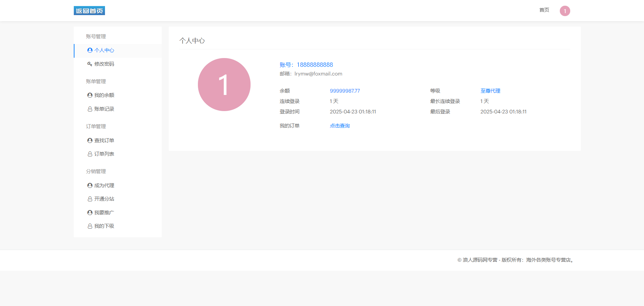Screen dimensions: 644x306
Task: Open the 账单记录 menu entry
Action: [x=104, y=109]
